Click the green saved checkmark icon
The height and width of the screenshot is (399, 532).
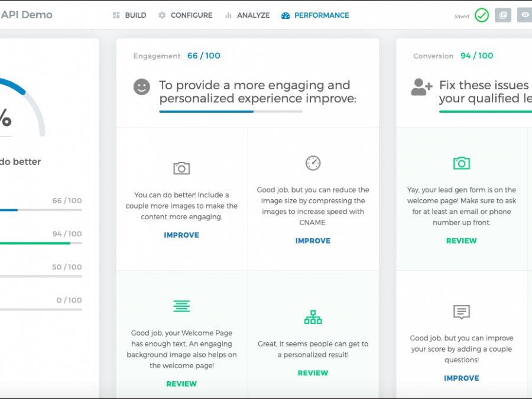tap(482, 15)
